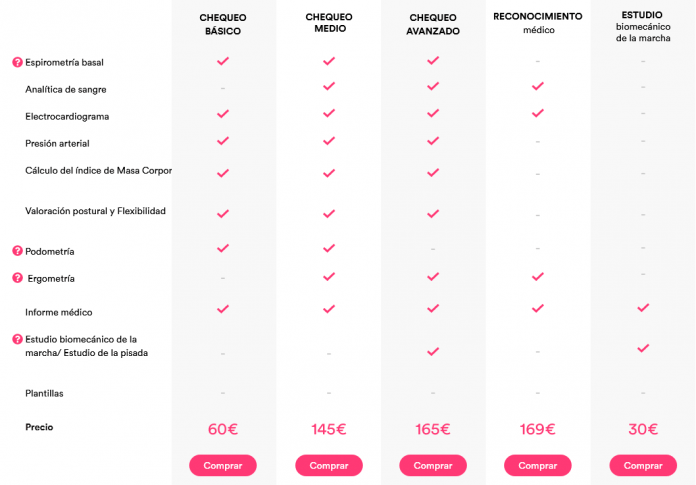Viewport: 696px width, 485px height.
Task: Click Espirometría basal checkmark under Chequeo Básico
Action: tap(223, 61)
